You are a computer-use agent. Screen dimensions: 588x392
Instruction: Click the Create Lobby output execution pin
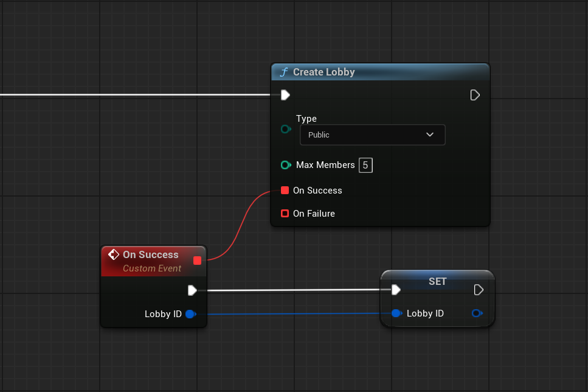[x=475, y=95]
